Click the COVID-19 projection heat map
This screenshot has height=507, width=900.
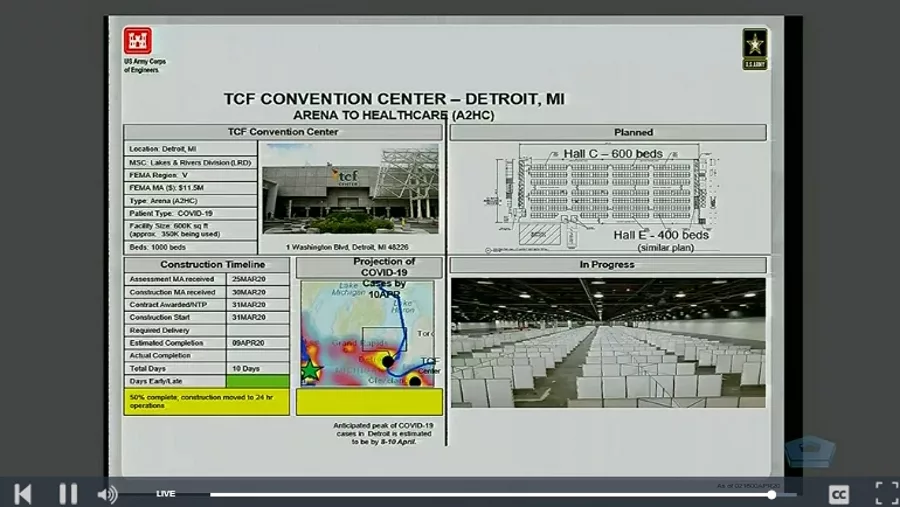368,333
